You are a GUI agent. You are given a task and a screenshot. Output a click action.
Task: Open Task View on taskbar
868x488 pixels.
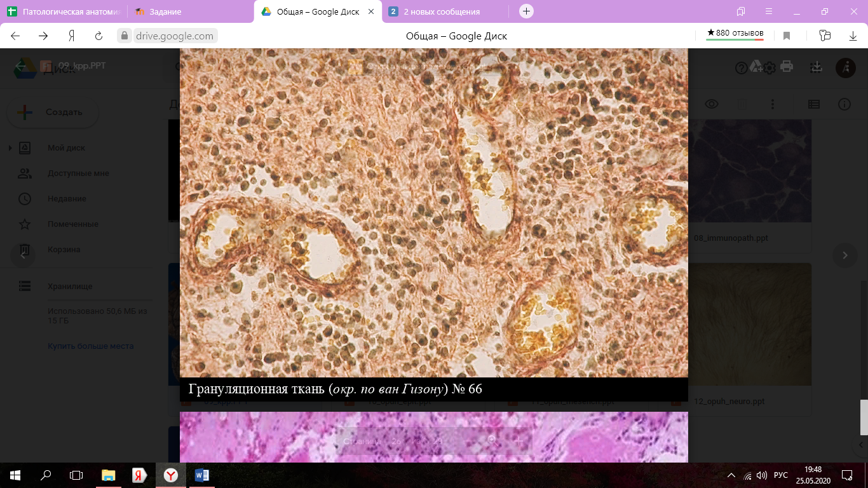click(76, 475)
